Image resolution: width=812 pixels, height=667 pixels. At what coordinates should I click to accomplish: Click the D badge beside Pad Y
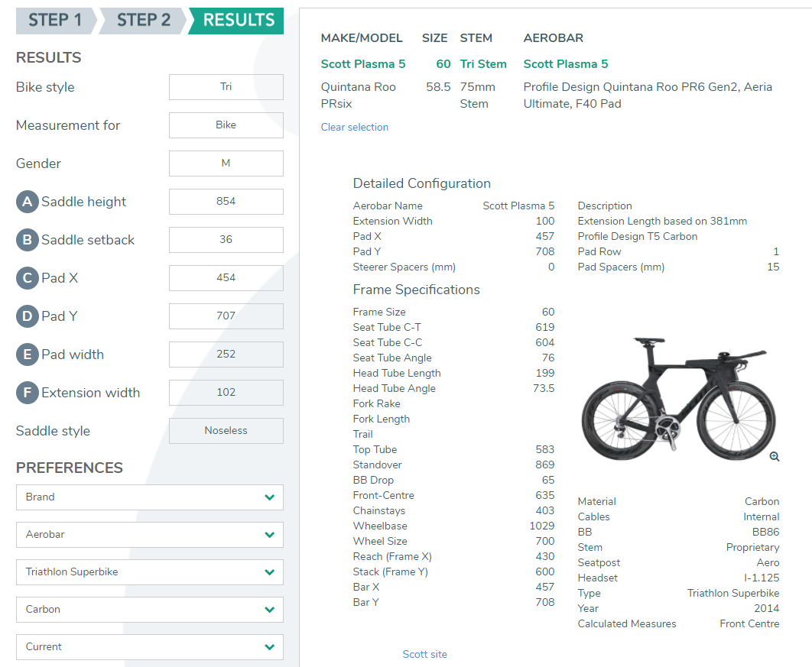(x=28, y=316)
